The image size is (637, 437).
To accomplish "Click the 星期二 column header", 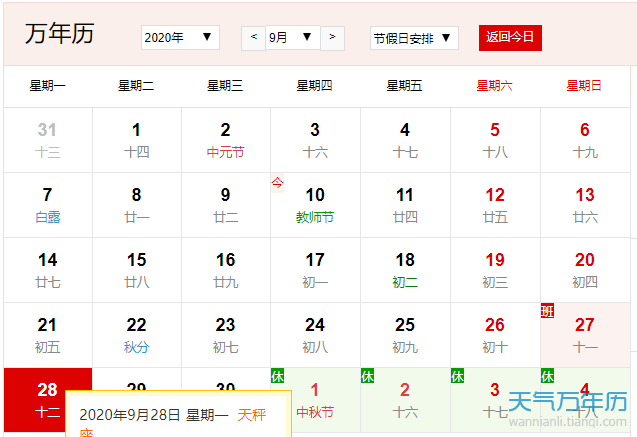I will pyautogui.click(x=136, y=86).
